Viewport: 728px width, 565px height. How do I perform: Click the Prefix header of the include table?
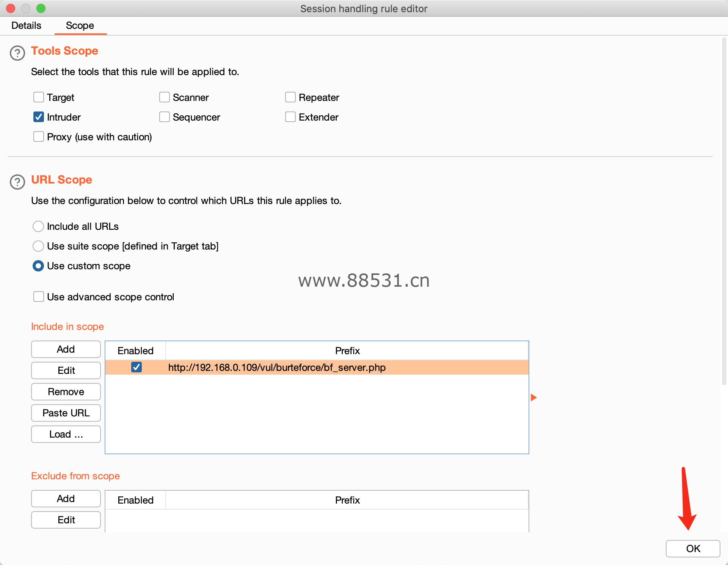(x=347, y=351)
